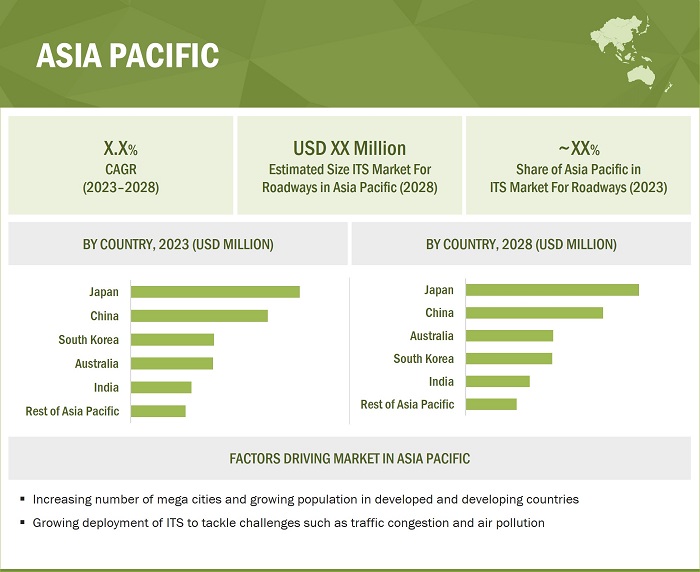This screenshot has width=700, height=572.
Task: Select the India bar in the 2028 chart
Action: [x=497, y=381]
